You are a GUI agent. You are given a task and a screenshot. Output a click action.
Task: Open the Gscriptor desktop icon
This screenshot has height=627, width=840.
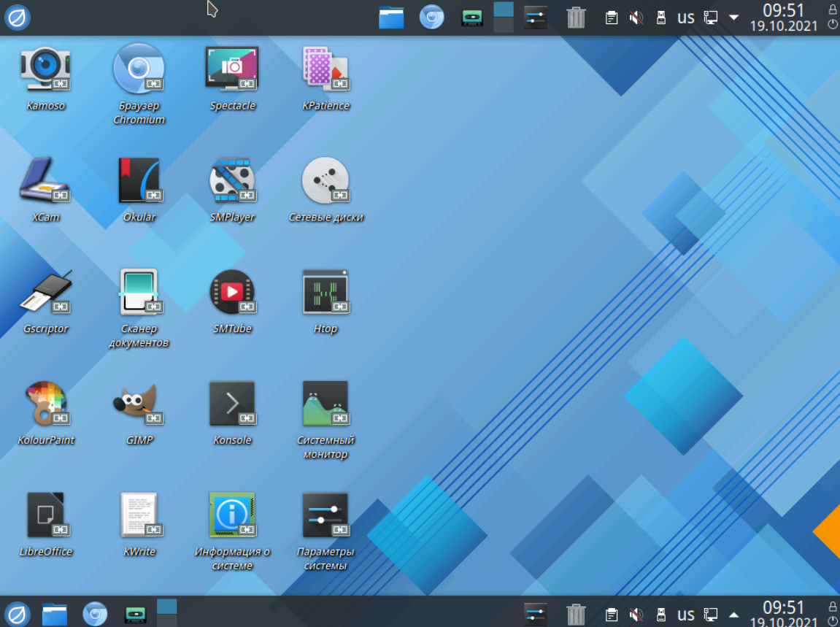pyautogui.click(x=45, y=291)
